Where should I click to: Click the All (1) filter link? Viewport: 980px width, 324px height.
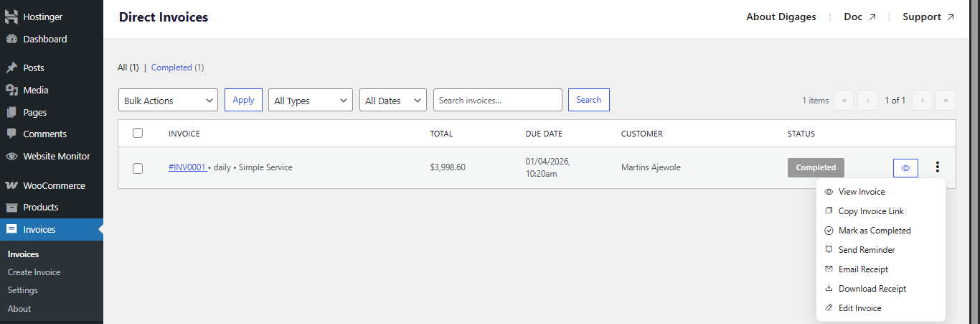click(128, 68)
